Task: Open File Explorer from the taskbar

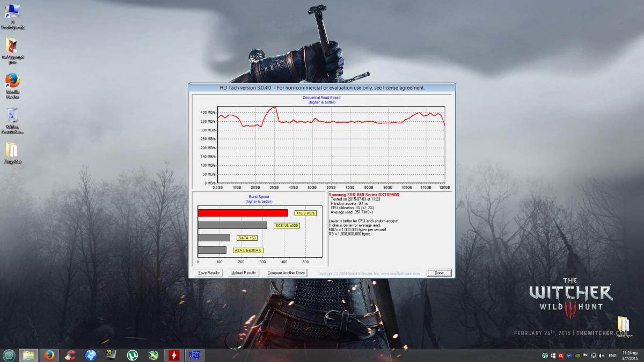Action: click(x=28, y=355)
